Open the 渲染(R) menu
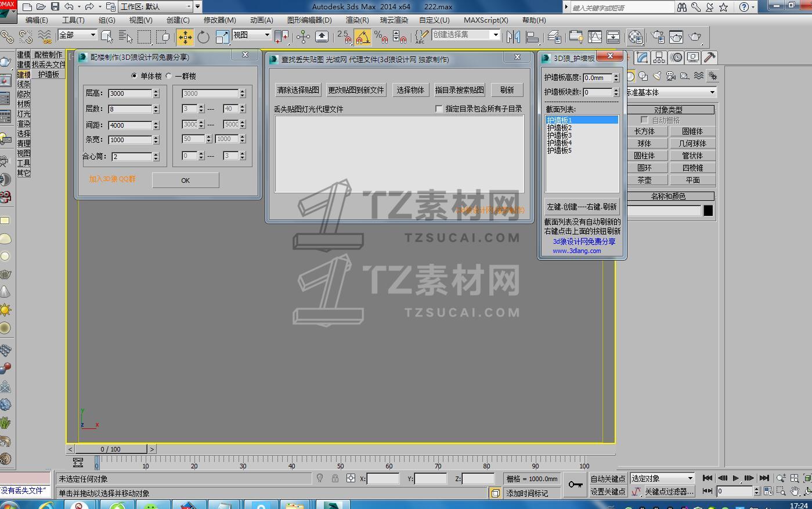Viewport: 812px width, 509px height. (x=357, y=20)
